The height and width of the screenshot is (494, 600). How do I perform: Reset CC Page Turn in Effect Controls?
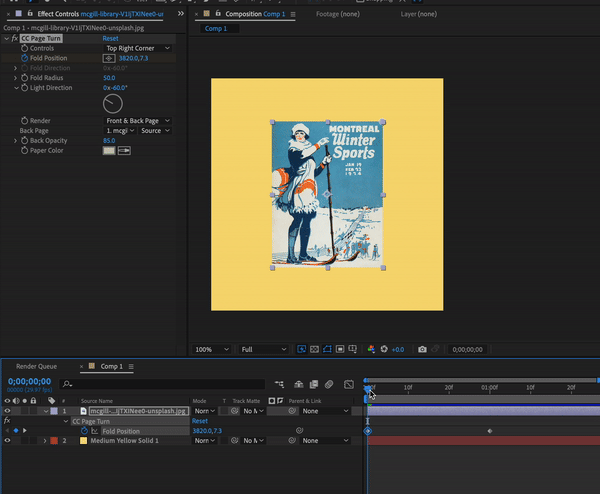click(x=110, y=38)
